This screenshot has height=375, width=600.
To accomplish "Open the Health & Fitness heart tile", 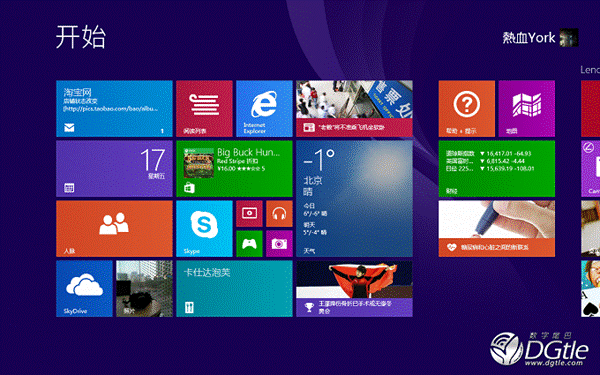I will (497, 229).
